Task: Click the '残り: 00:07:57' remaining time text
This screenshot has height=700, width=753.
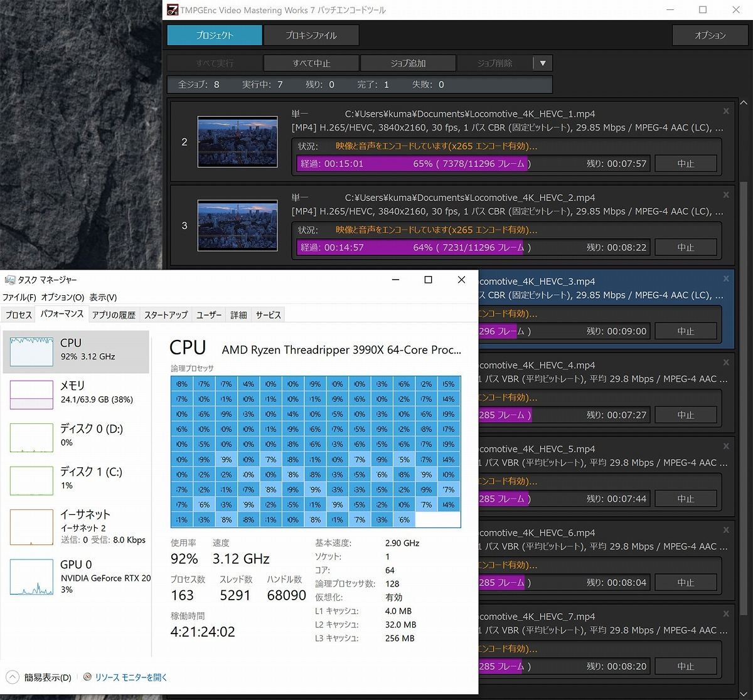Action: (616, 164)
